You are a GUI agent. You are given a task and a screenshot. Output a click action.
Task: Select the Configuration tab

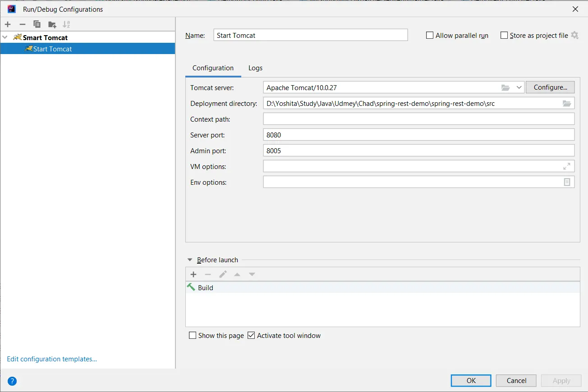213,68
